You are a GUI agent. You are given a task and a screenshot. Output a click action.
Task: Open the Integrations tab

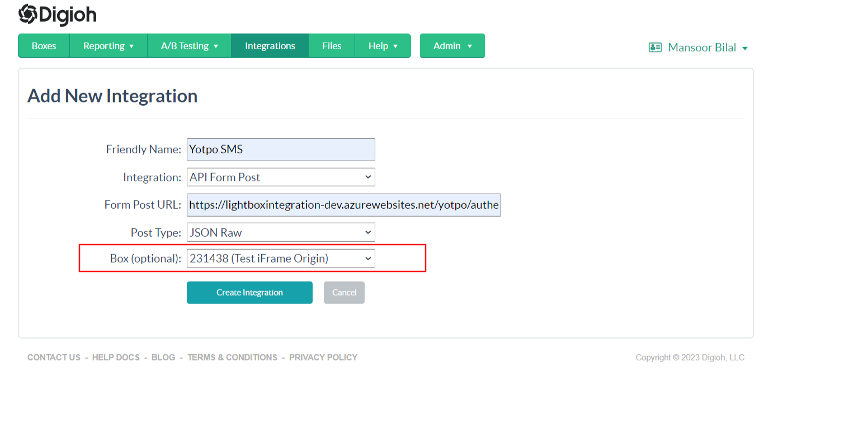270,46
